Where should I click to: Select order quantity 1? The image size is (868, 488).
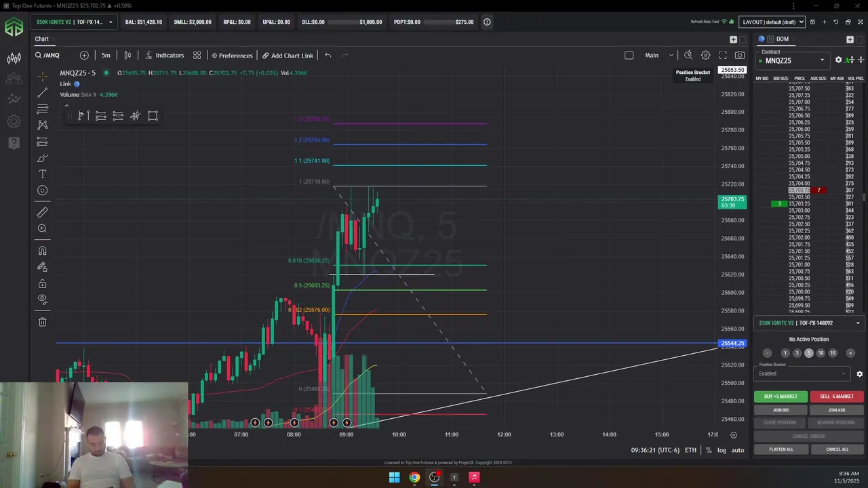785,353
